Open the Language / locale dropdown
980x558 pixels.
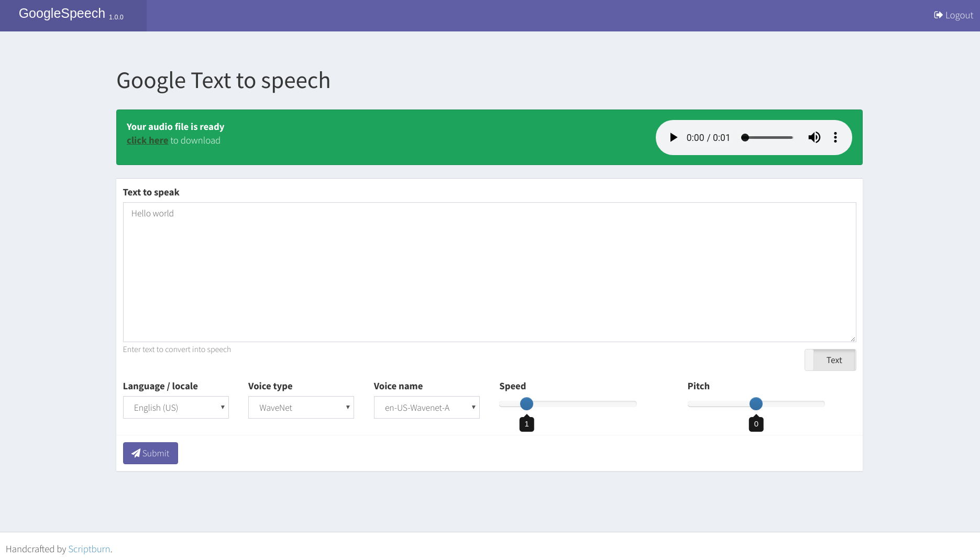coord(176,408)
